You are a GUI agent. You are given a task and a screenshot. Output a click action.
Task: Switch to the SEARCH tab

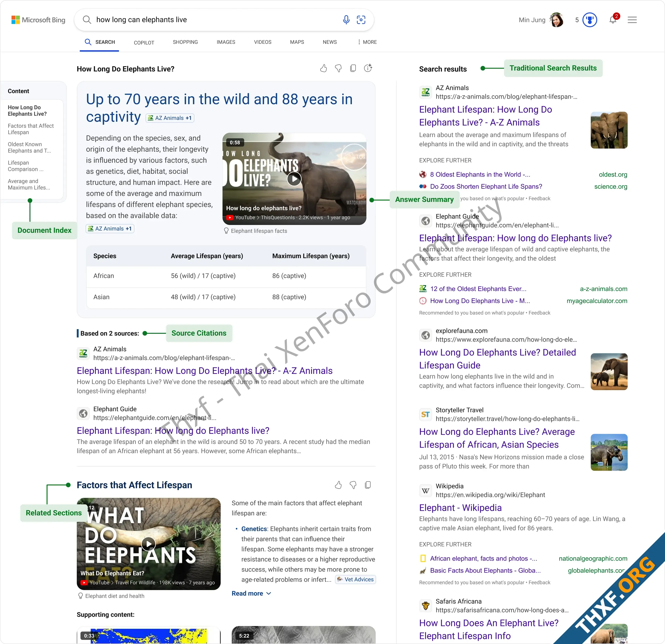click(99, 42)
